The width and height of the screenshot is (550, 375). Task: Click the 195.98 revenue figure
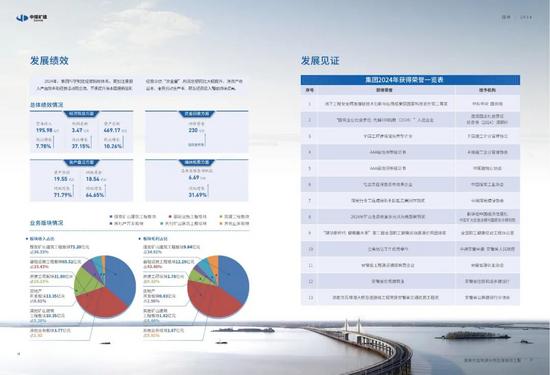(x=44, y=130)
